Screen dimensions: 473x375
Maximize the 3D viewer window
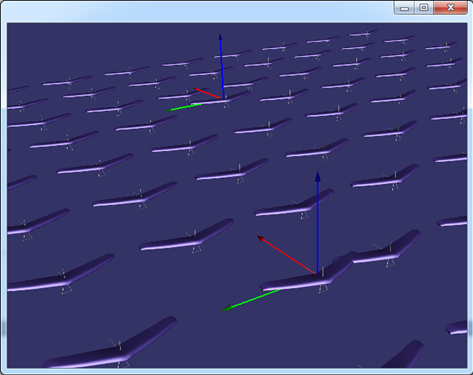tap(424, 8)
